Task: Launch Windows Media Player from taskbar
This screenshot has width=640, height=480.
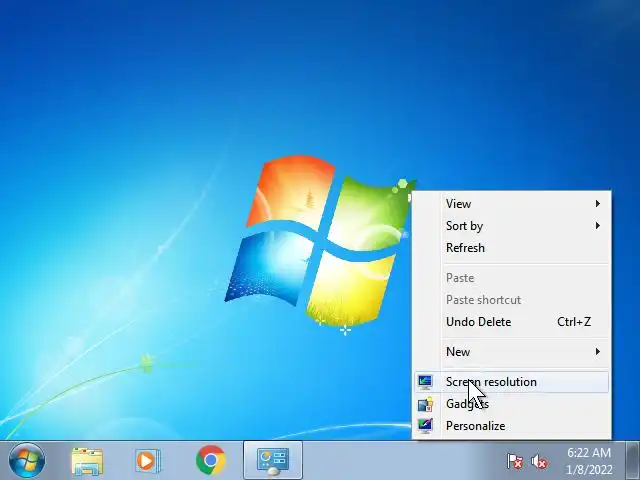Action: tap(147, 461)
